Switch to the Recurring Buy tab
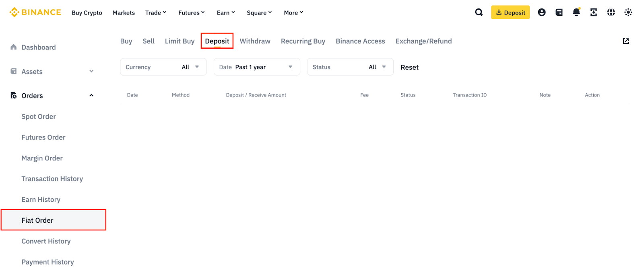Screen dimensions: 644x273 tap(303, 41)
